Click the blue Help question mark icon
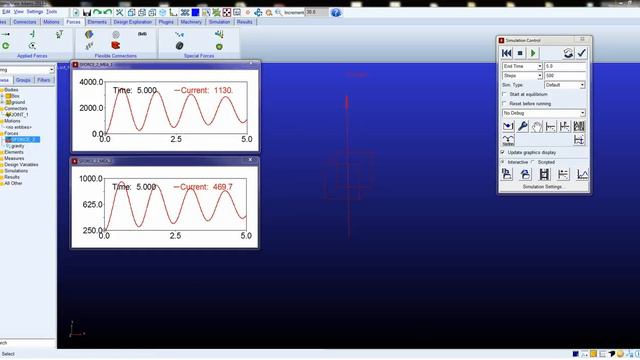Viewport: 640px width, 360px height. coord(336,13)
